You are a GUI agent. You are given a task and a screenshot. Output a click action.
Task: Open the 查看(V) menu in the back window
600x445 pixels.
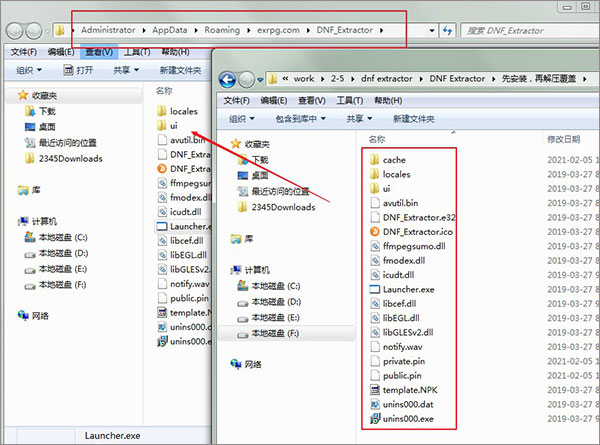click(99, 52)
